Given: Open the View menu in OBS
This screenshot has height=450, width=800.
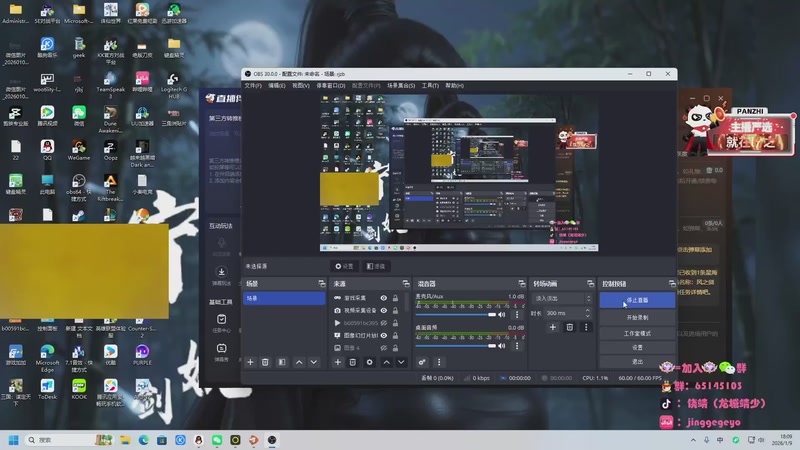Looking at the screenshot, I should click(x=301, y=86).
